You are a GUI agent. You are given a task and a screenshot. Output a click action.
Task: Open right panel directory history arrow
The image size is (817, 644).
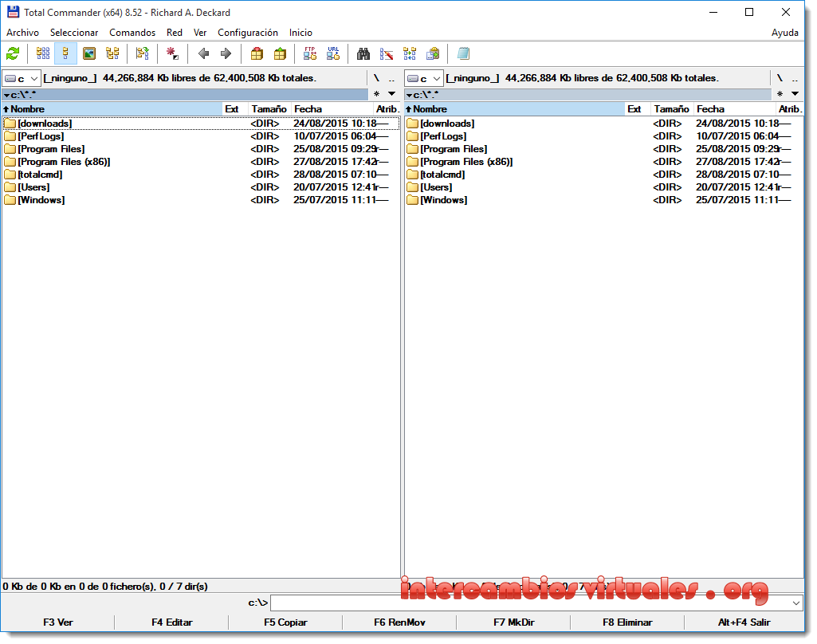click(795, 94)
